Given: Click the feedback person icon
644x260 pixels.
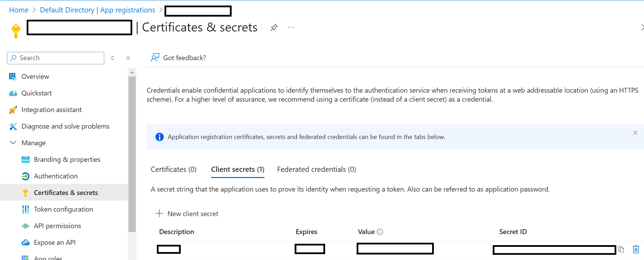Looking at the screenshot, I should (x=155, y=57).
